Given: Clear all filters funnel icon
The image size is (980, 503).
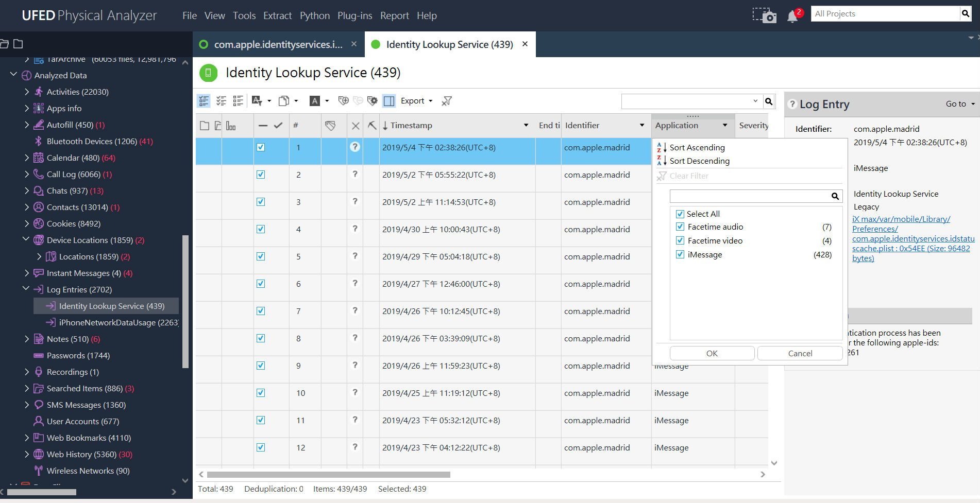Looking at the screenshot, I should (x=447, y=101).
